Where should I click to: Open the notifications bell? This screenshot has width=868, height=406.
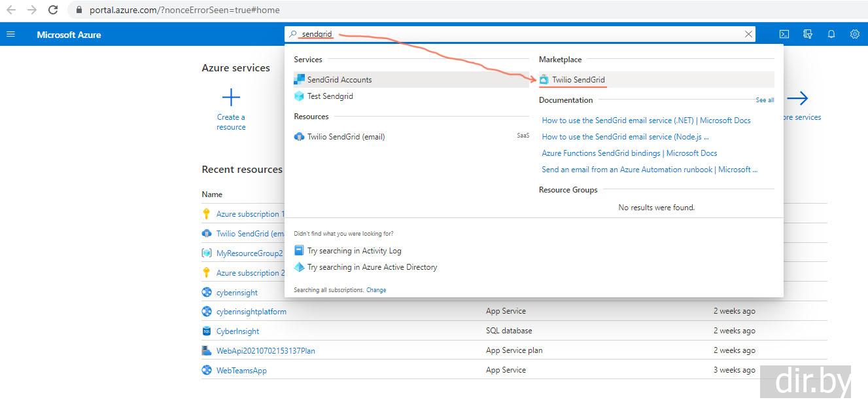831,34
